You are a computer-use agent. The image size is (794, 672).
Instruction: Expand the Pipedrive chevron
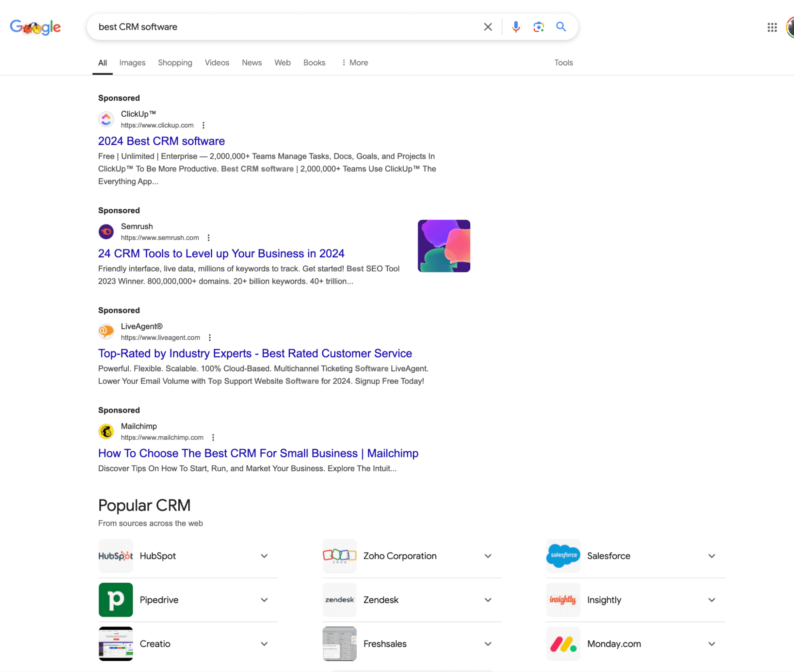click(x=264, y=600)
